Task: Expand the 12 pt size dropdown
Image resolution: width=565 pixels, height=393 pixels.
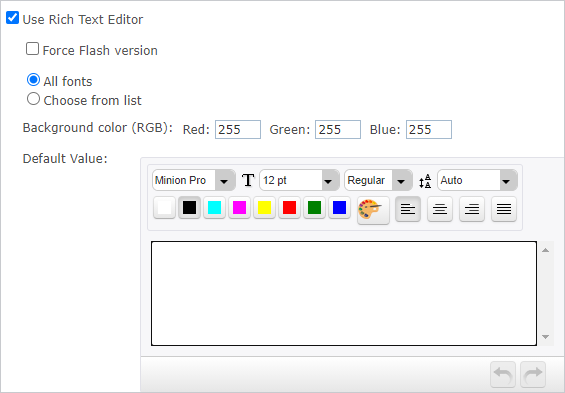Action: [299, 180]
